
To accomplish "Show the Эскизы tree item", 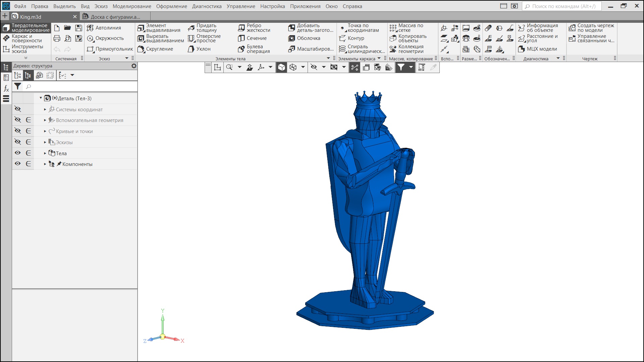I will click(18, 142).
